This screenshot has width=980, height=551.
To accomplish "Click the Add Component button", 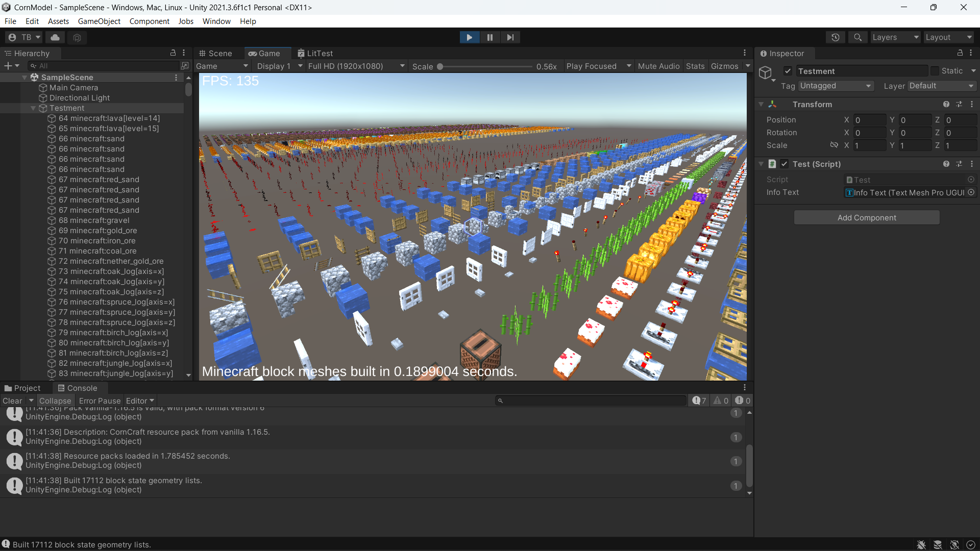I will click(866, 218).
